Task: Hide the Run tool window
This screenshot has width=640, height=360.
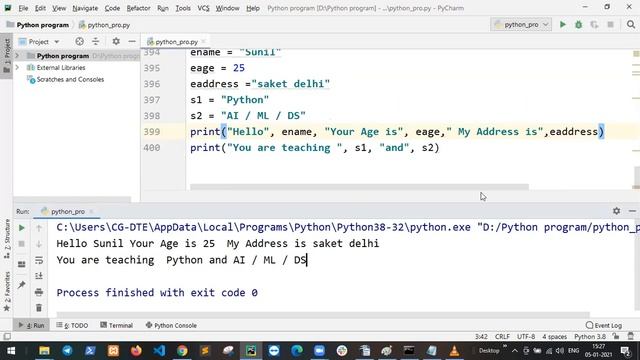Action: tap(632, 211)
